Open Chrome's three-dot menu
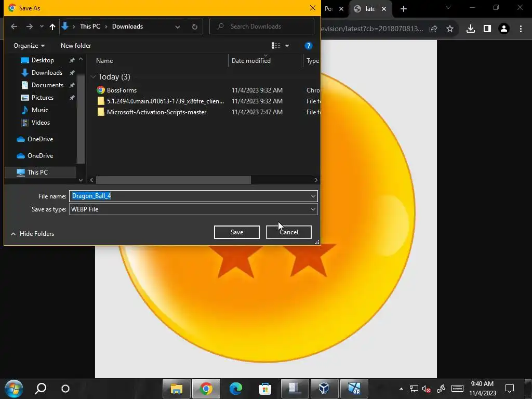 tap(521, 29)
